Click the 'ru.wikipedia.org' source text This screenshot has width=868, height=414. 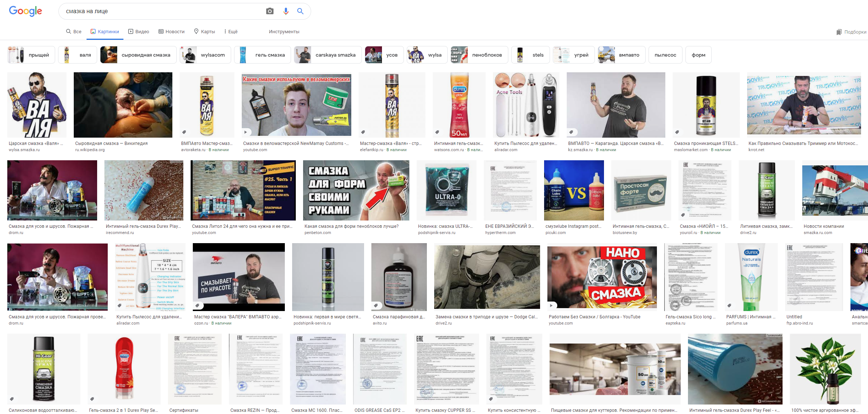(90, 150)
